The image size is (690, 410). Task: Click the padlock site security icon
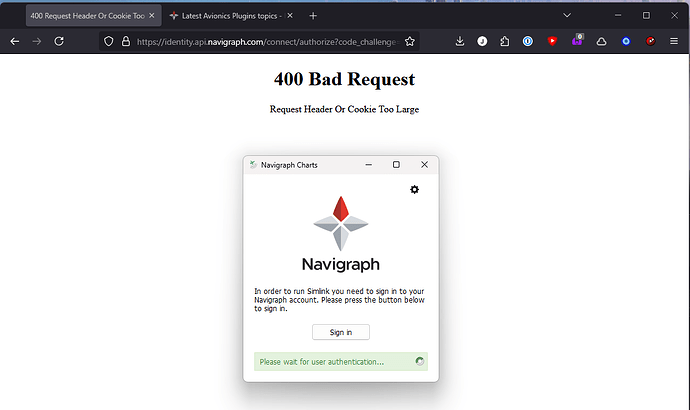pyautogui.click(x=126, y=41)
